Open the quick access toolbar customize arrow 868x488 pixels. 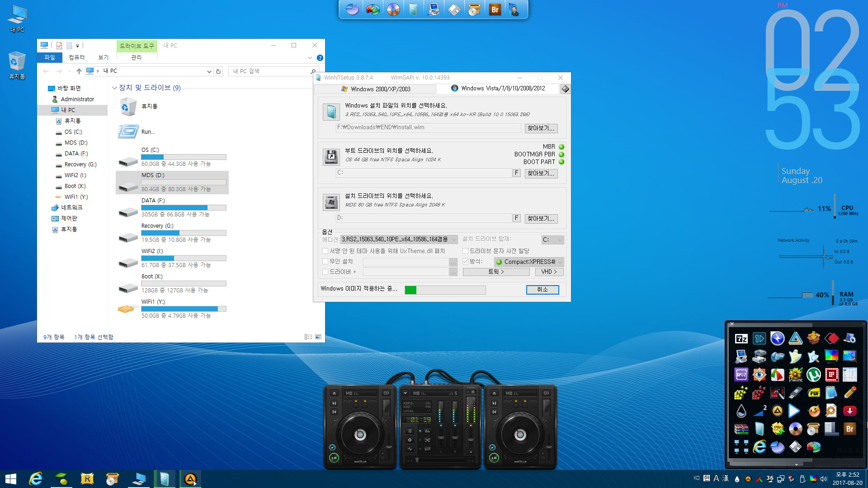pyautogui.click(x=77, y=46)
